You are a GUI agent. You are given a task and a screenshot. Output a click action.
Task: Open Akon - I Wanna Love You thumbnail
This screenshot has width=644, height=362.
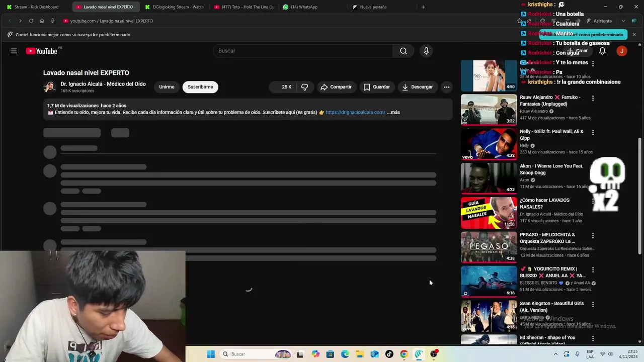(x=489, y=178)
